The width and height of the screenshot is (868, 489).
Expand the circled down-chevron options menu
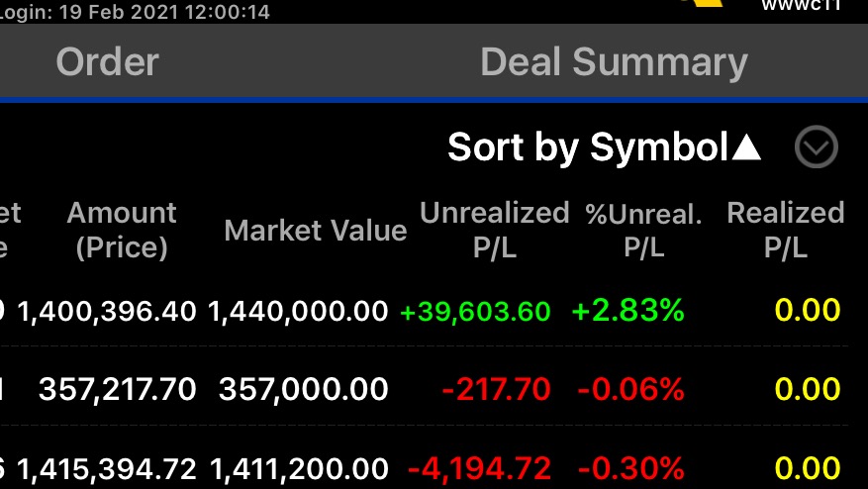click(817, 147)
